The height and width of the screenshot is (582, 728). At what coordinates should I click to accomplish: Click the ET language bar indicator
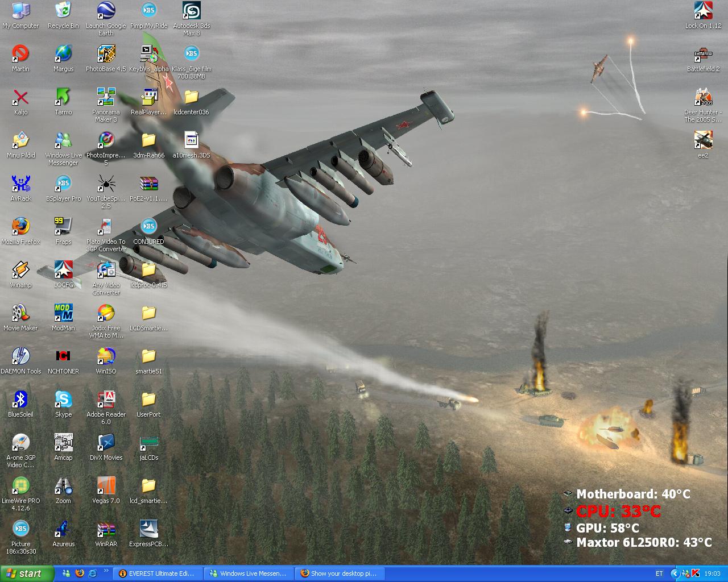pos(659,573)
